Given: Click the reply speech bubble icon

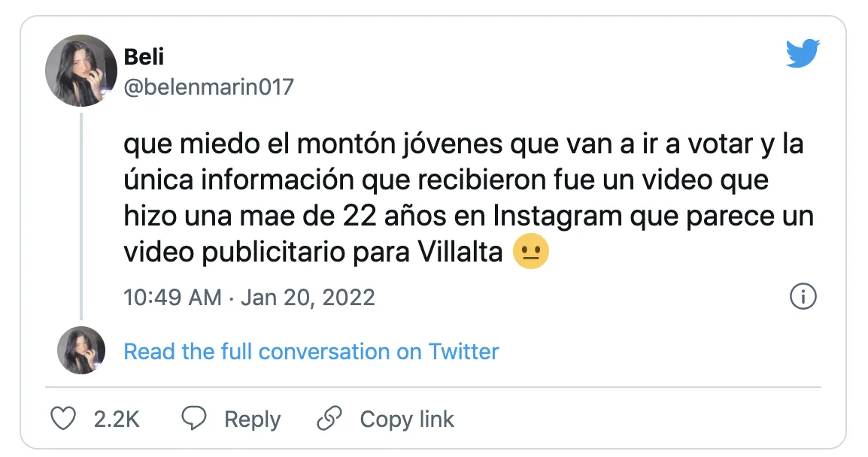Looking at the screenshot, I should click(x=195, y=419).
